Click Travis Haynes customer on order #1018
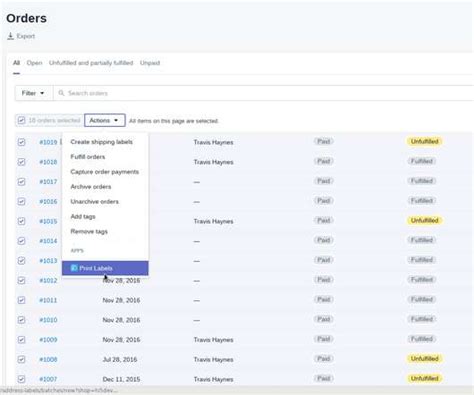 pos(213,162)
